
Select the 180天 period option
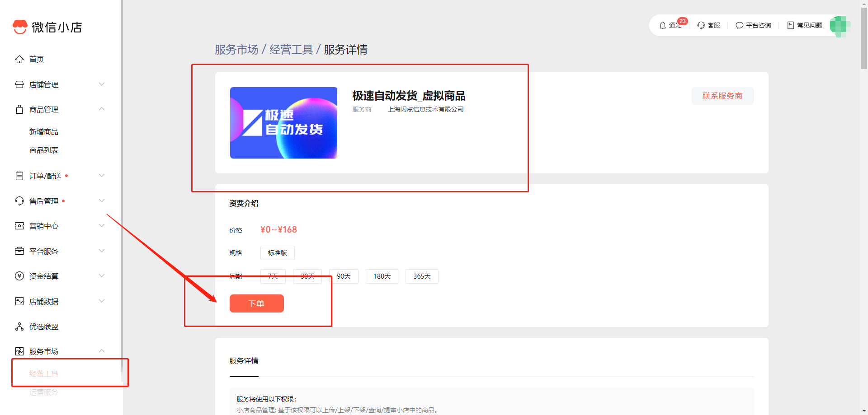tap(382, 276)
